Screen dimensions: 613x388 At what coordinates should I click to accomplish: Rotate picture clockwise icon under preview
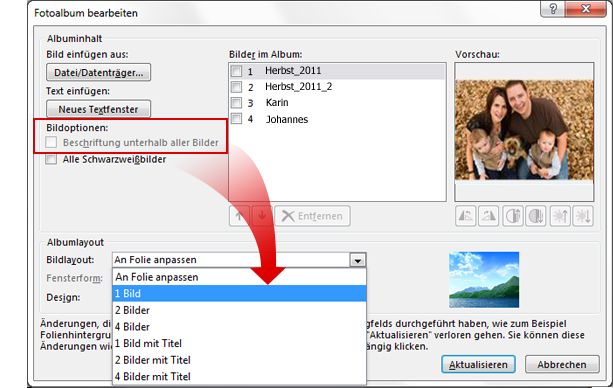(488, 216)
